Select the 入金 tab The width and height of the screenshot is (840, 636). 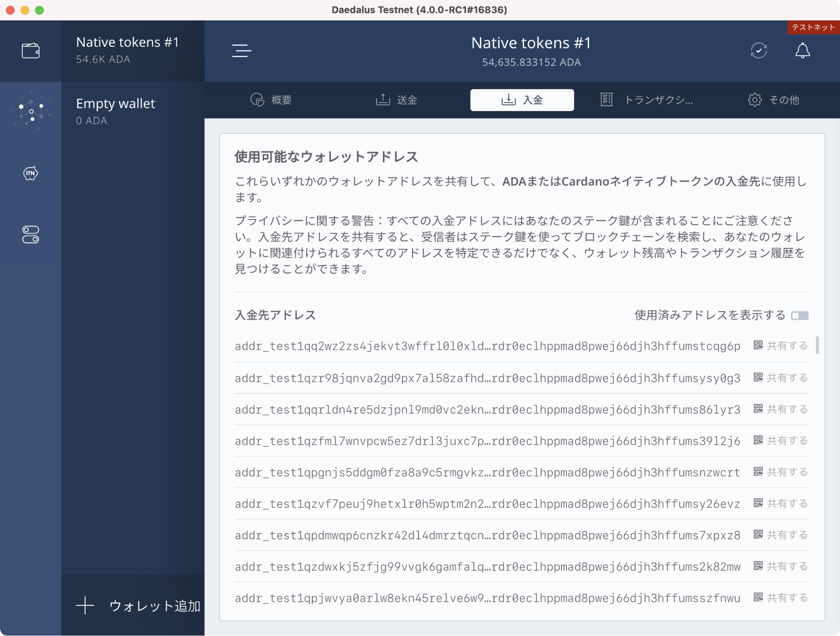coord(522,100)
